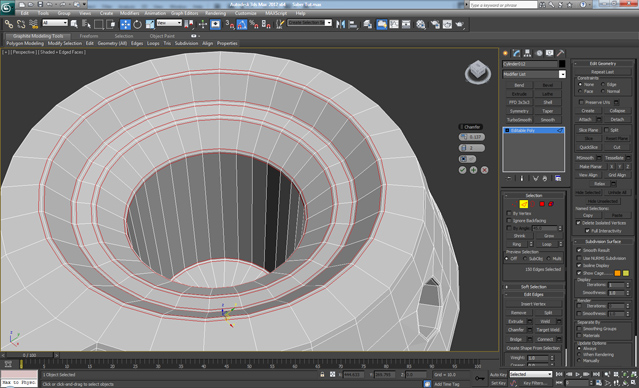
Task: Open the Motion command panel tab
Action: pyautogui.click(x=539, y=53)
